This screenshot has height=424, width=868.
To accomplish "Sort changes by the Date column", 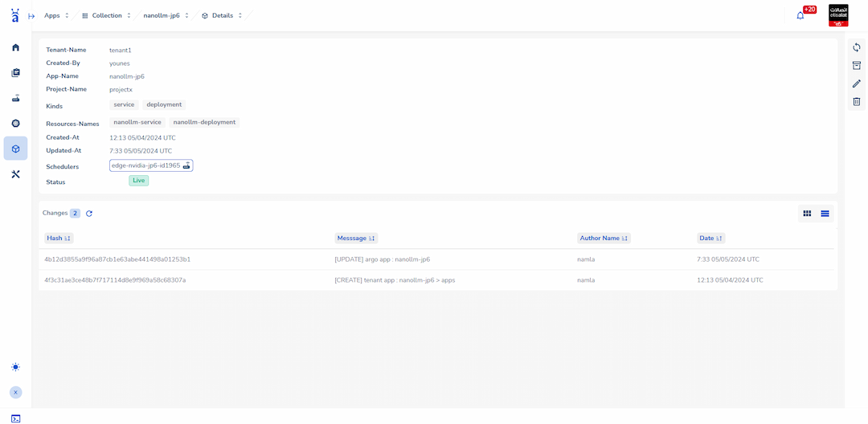I will coord(710,238).
